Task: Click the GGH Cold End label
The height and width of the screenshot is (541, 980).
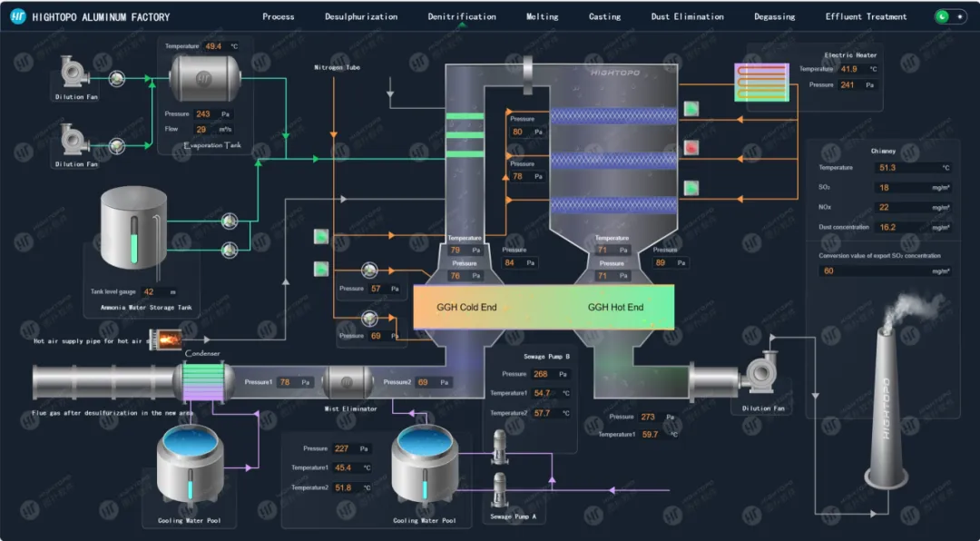Action: tap(466, 307)
